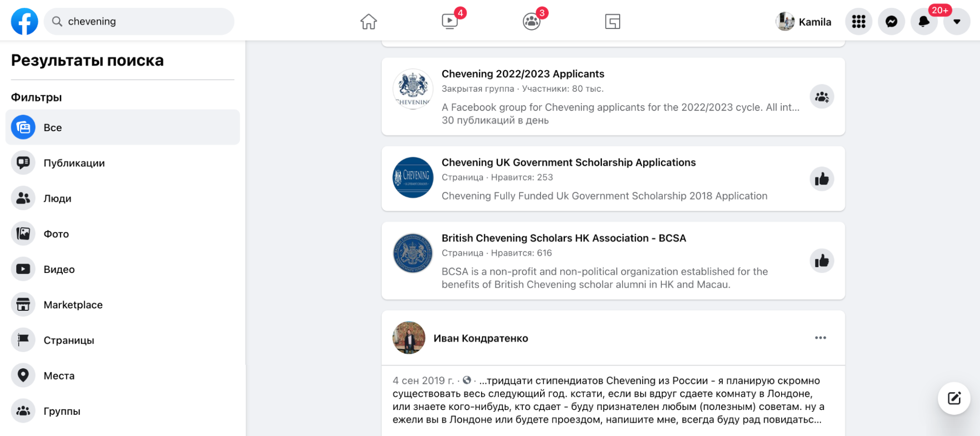Select the Видео filter
Viewport: 980px width, 436px height.
[x=123, y=269]
